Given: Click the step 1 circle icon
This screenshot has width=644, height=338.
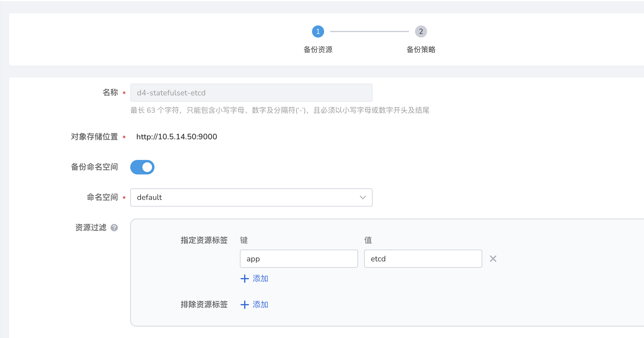Looking at the screenshot, I should [x=318, y=31].
